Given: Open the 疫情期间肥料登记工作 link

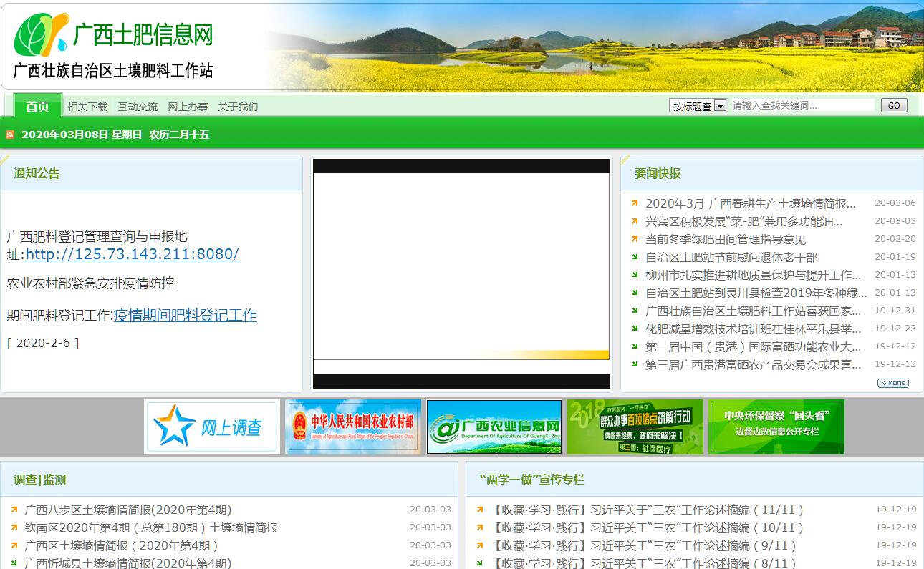Looking at the screenshot, I should tap(185, 316).
